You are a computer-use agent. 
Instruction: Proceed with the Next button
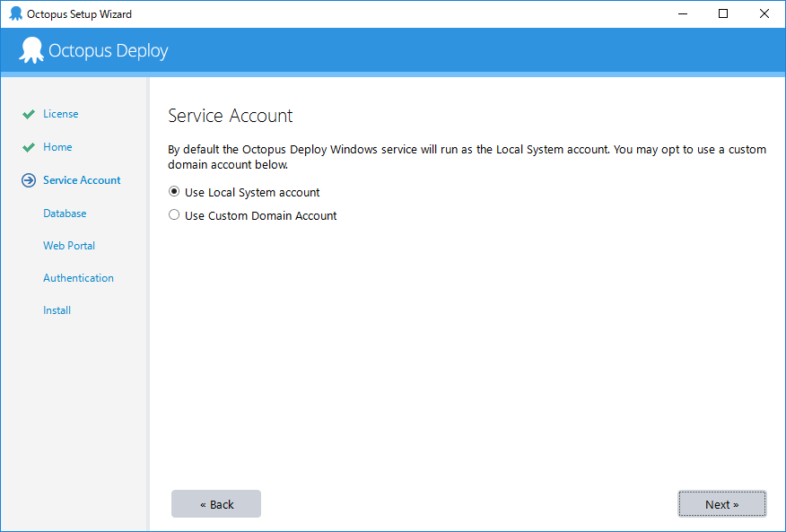721,503
